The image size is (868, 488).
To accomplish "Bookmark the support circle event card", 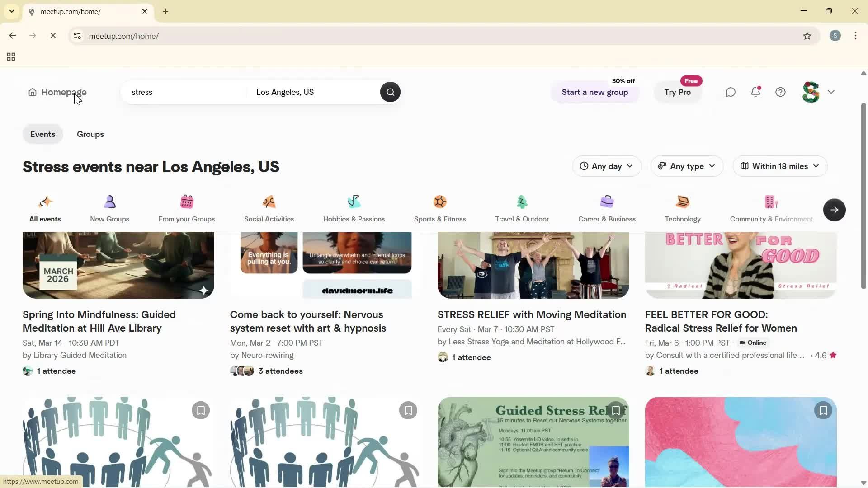I will pyautogui.click(x=201, y=410).
